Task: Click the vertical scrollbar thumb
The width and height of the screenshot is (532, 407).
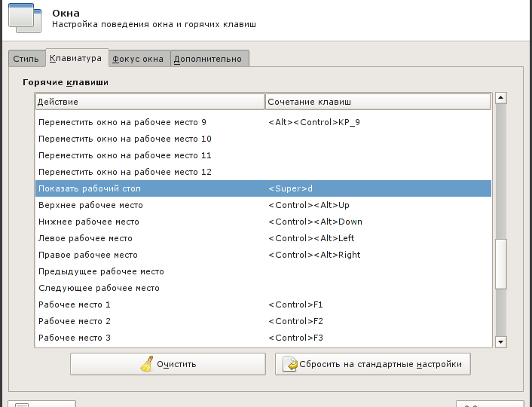Action: [500, 263]
